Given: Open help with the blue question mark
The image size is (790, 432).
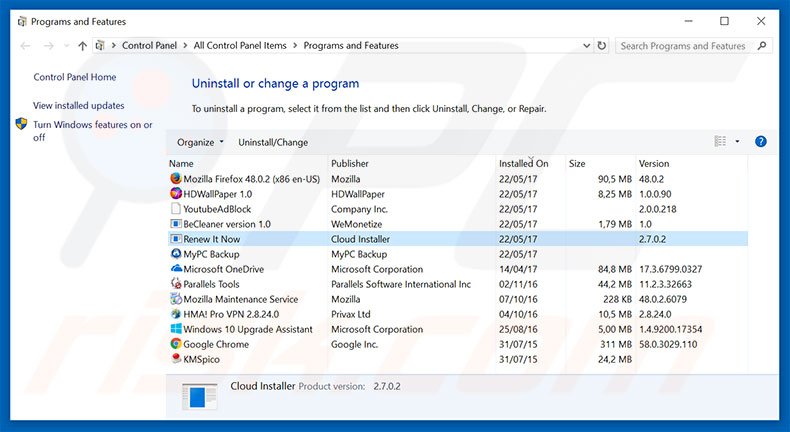Looking at the screenshot, I should tap(761, 142).
